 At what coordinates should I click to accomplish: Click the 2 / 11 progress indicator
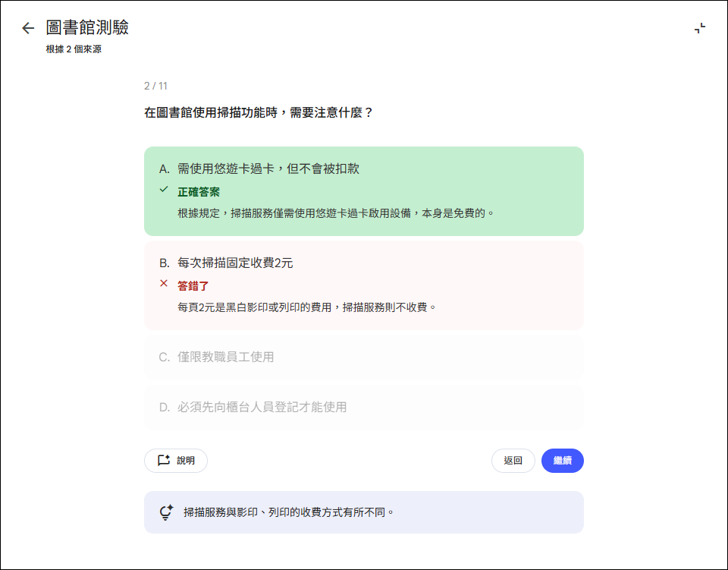(155, 86)
